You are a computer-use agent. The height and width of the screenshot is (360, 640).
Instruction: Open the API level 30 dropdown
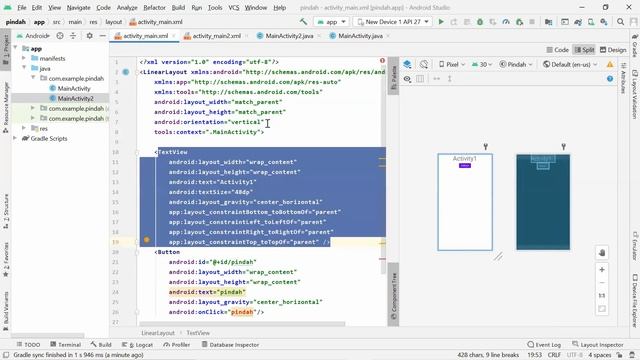click(x=482, y=64)
